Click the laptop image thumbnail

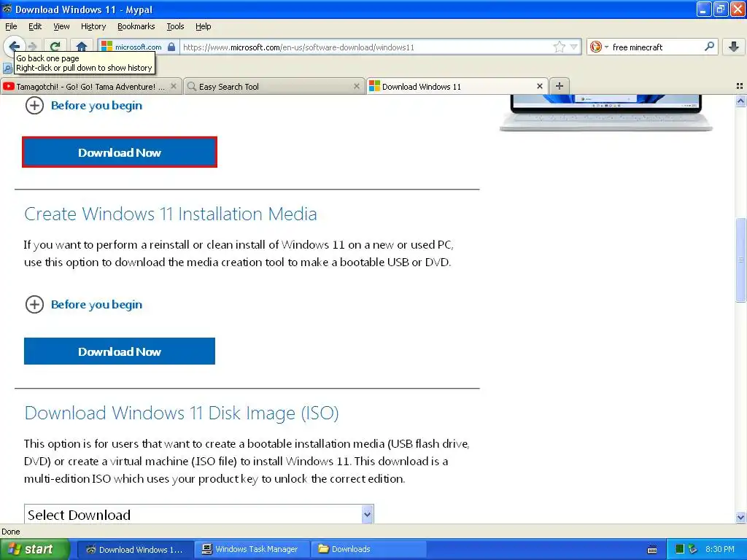tap(606, 113)
